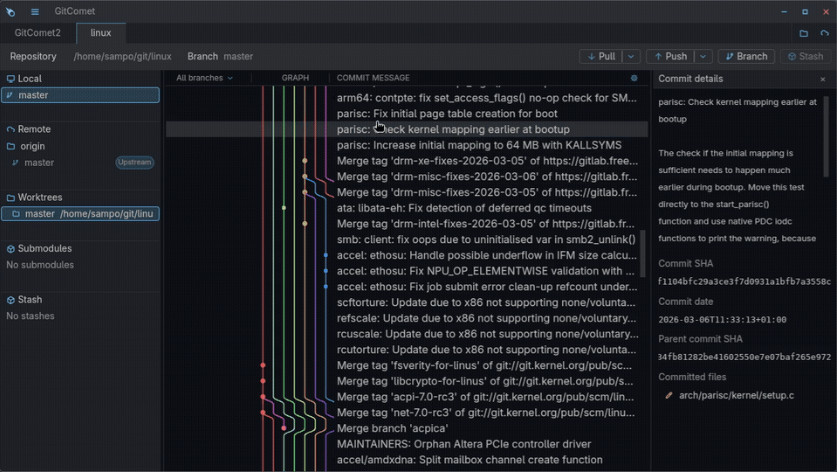
Task: Click the Branch button
Action: pos(746,57)
